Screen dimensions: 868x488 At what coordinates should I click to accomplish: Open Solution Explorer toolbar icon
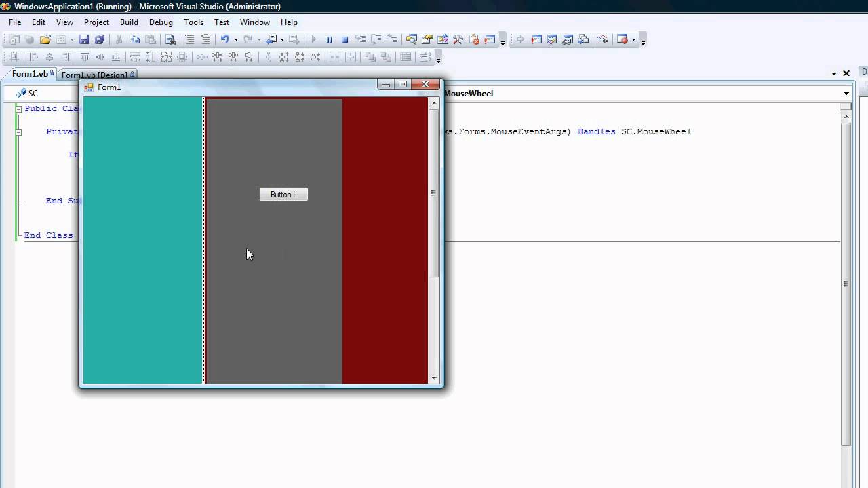[412, 40]
